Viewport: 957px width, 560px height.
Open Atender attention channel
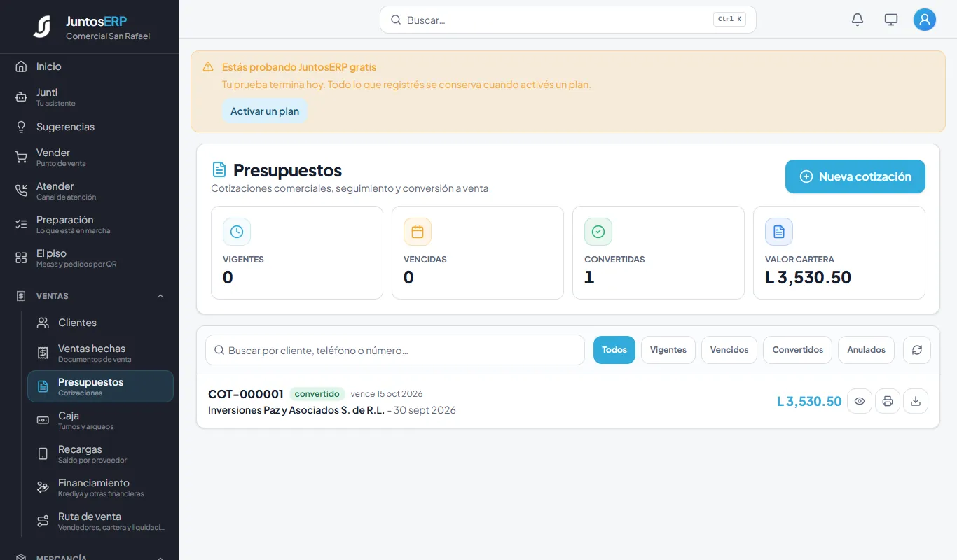pos(90,190)
